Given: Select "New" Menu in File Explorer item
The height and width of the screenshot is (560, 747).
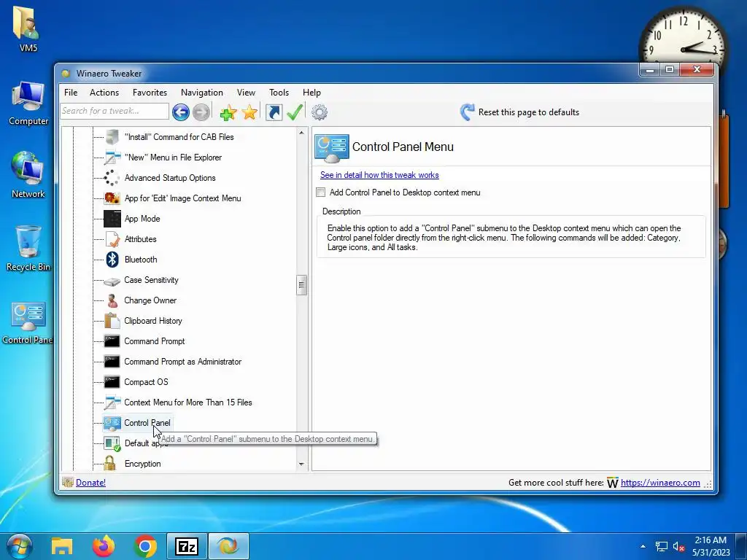Looking at the screenshot, I should (173, 157).
